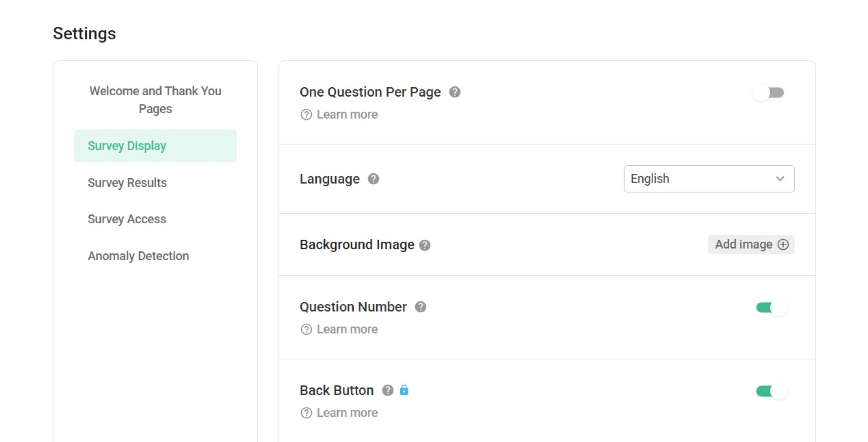Click the blue lock icon near Back Button
This screenshot has width=868, height=442.
pos(404,390)
